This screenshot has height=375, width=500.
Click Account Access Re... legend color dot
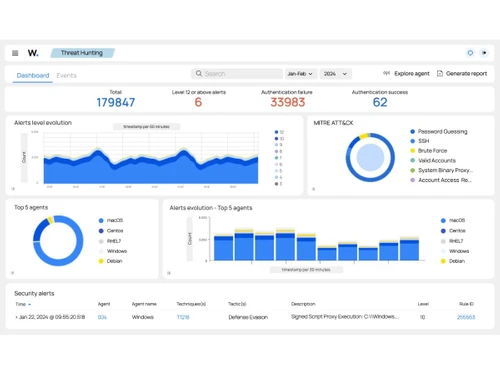413,180
